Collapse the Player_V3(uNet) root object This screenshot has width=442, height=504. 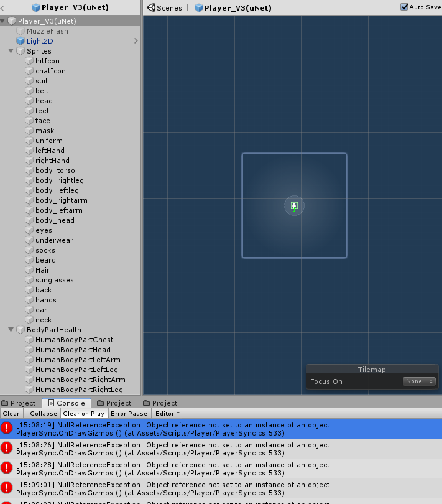(x=2, y=21)
